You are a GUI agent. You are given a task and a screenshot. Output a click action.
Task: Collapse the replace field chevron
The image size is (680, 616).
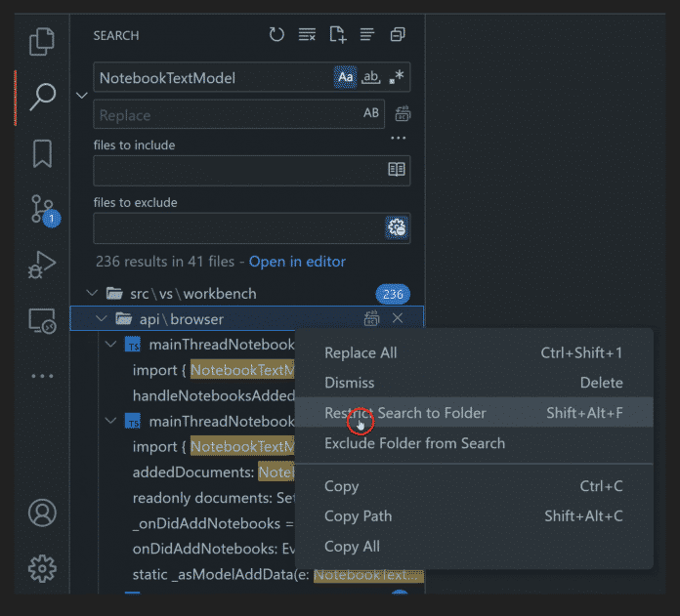[x=81, y=96]
